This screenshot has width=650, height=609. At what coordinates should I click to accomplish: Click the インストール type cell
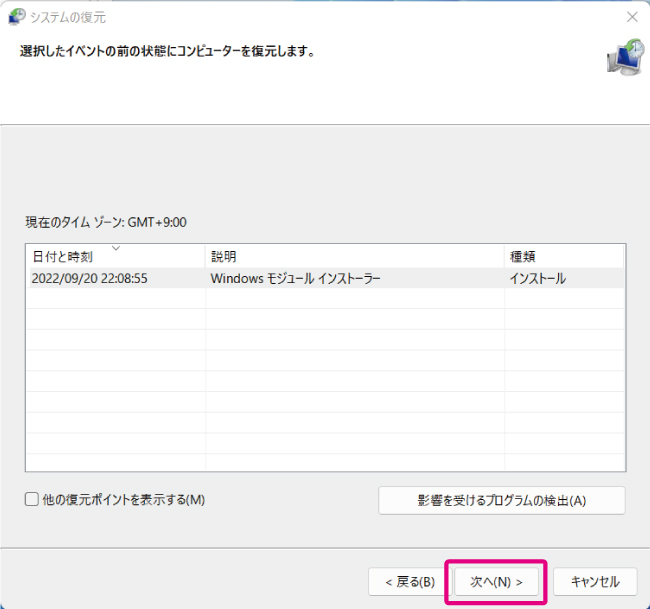pyautogui.click(x=537, y=278)
